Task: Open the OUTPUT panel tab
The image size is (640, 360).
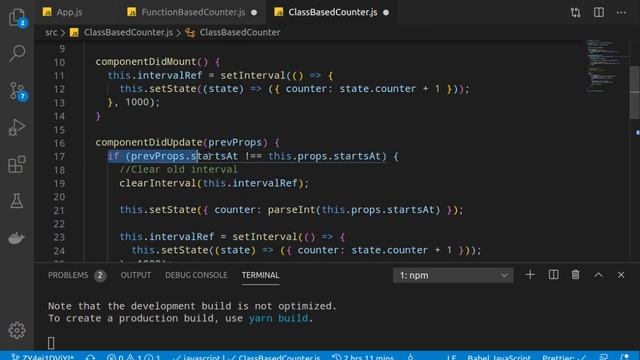Action: pyautogui.click(x=136, y=275)
